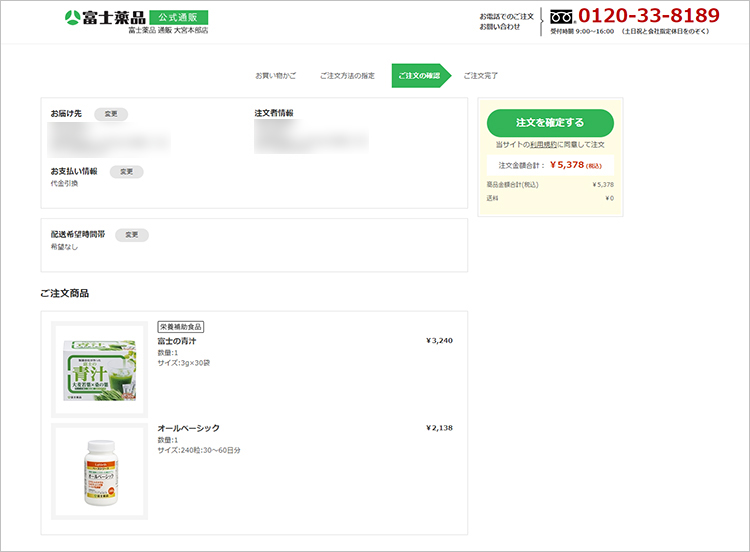The width and height of the screenshot is (750, 552).
Task: Click the 富士の青汁 product name
Action: 177,341
